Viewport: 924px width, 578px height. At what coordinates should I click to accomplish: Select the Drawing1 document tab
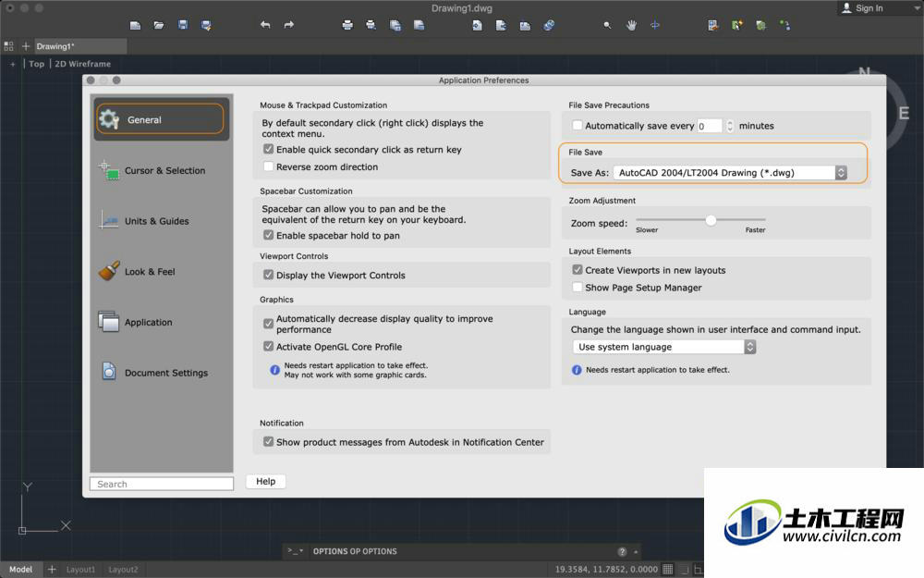(79, 46)
